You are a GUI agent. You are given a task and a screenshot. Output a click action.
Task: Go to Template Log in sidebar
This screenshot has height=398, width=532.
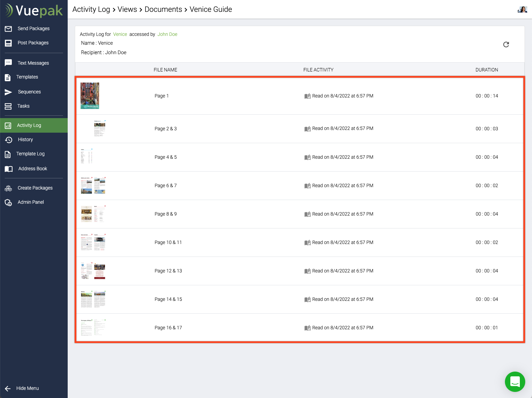point(30,154)
